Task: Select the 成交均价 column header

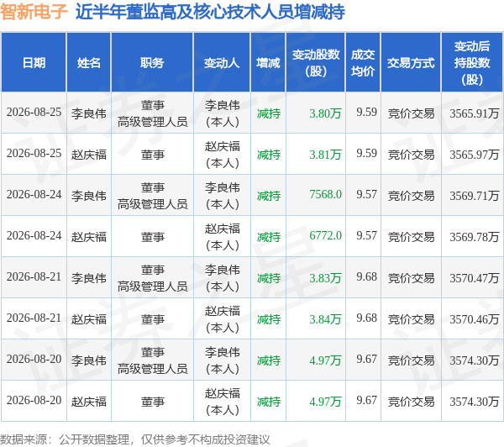Action: point(363,62)
